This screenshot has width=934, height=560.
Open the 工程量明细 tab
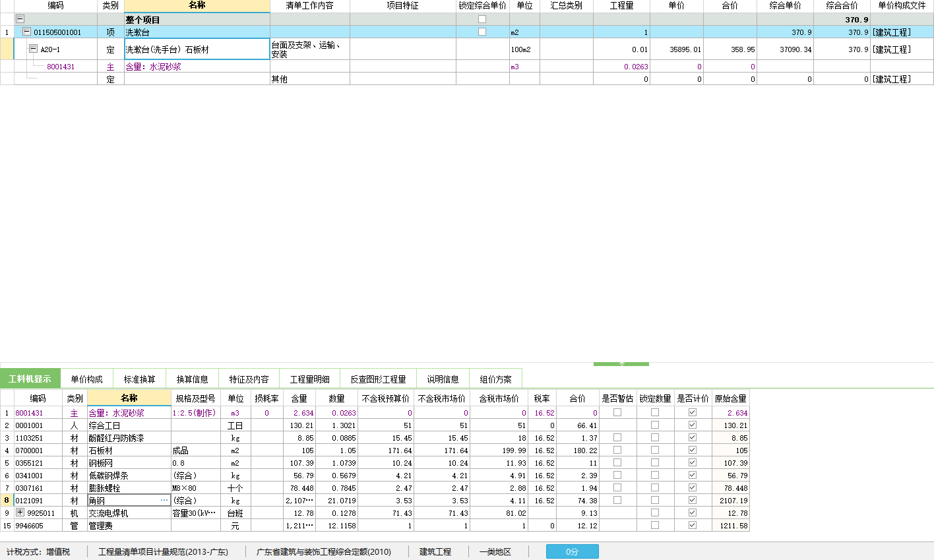click(310, 379)
